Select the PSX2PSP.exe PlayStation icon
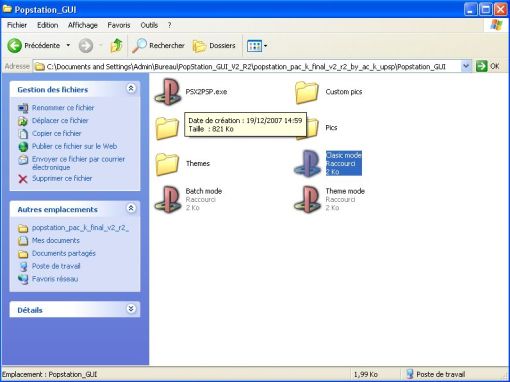The image size is (510, 382). (x=168, y=92)
